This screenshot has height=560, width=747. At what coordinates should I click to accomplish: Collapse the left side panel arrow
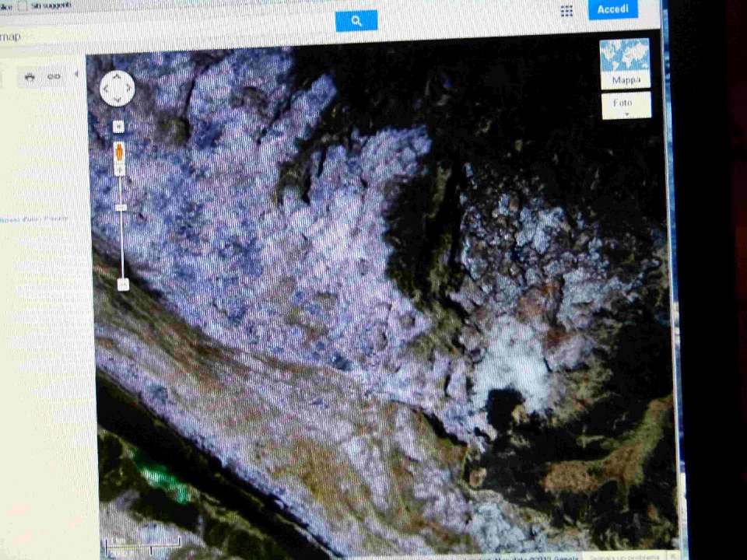(76, 75)
